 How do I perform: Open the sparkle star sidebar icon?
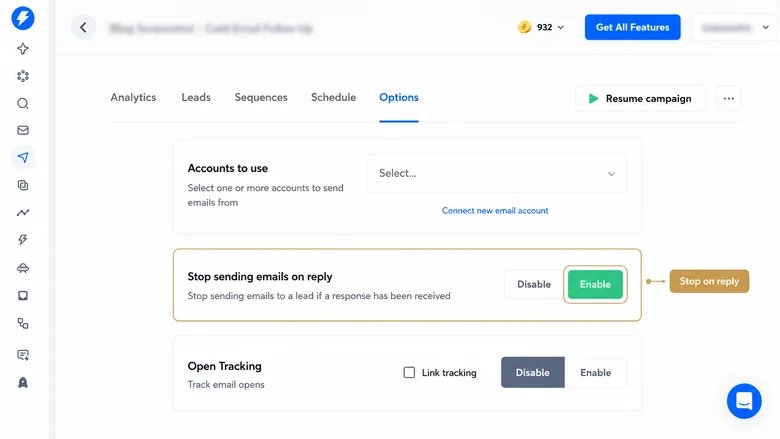(x=23, y=49)
